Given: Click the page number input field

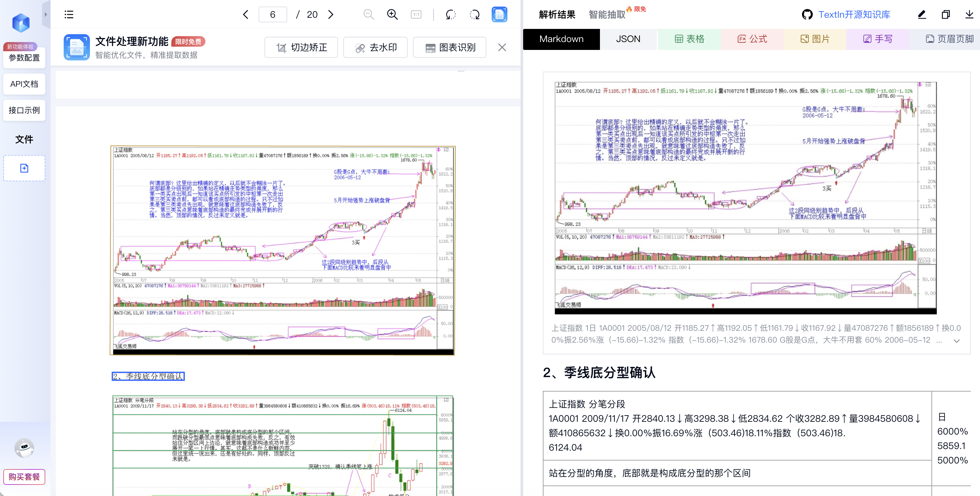Looking at the screenshot, I should [273, 14].
